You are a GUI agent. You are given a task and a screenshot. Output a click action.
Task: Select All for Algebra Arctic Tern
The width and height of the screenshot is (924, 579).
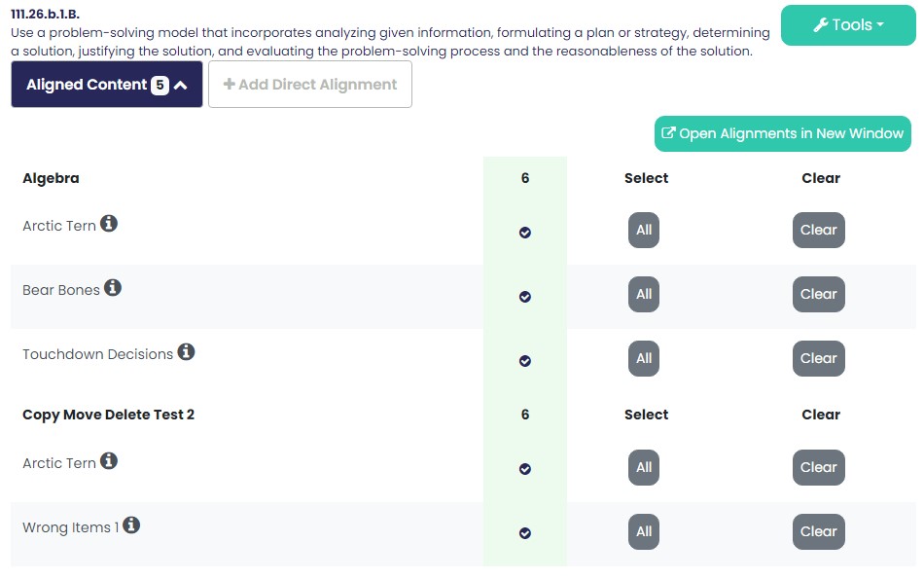pyautogui.click(x=644, y=230)
